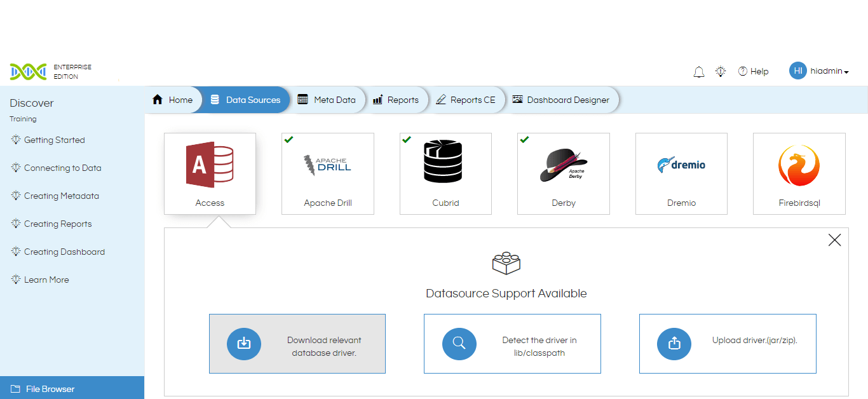Click the Creating Metadata lightbulb icon

tap(16, 196)
